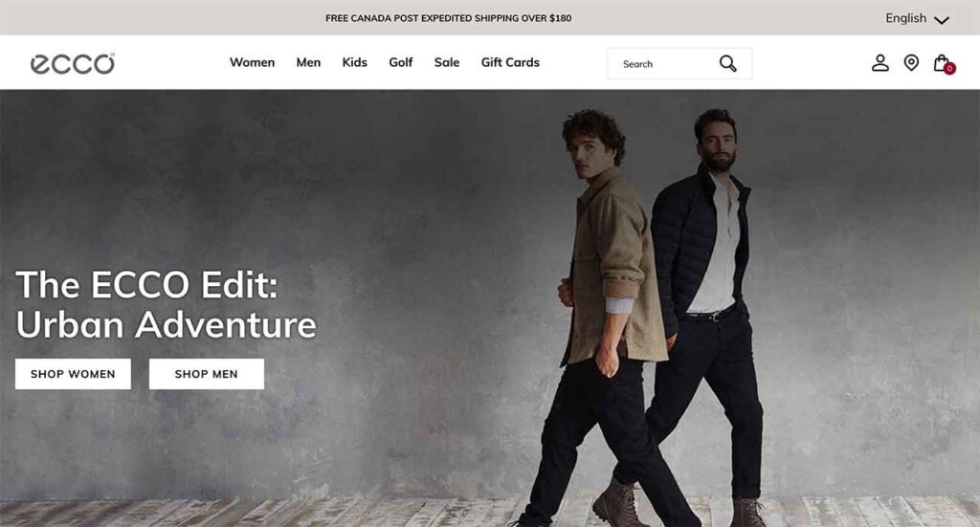Open the shopping bag icon
The height and width of the screenshot is (527, 980).
pyautogui.click(x=942, y=62)
